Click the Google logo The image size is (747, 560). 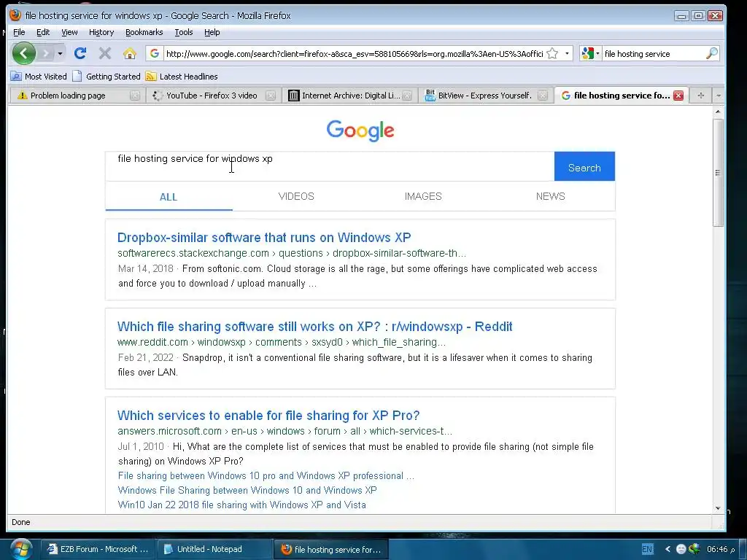tap(360, 131)
